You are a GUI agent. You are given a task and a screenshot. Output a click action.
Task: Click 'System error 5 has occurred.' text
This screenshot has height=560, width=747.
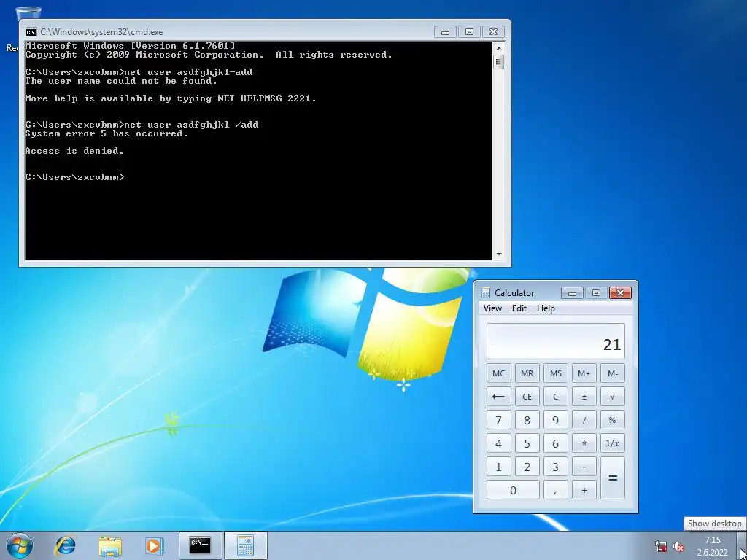(x=107, y=133)
